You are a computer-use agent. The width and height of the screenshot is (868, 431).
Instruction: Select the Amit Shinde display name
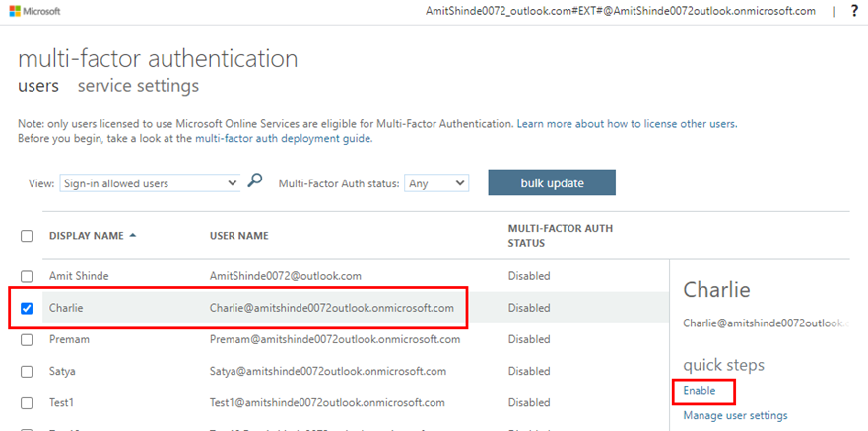point(79,276)
